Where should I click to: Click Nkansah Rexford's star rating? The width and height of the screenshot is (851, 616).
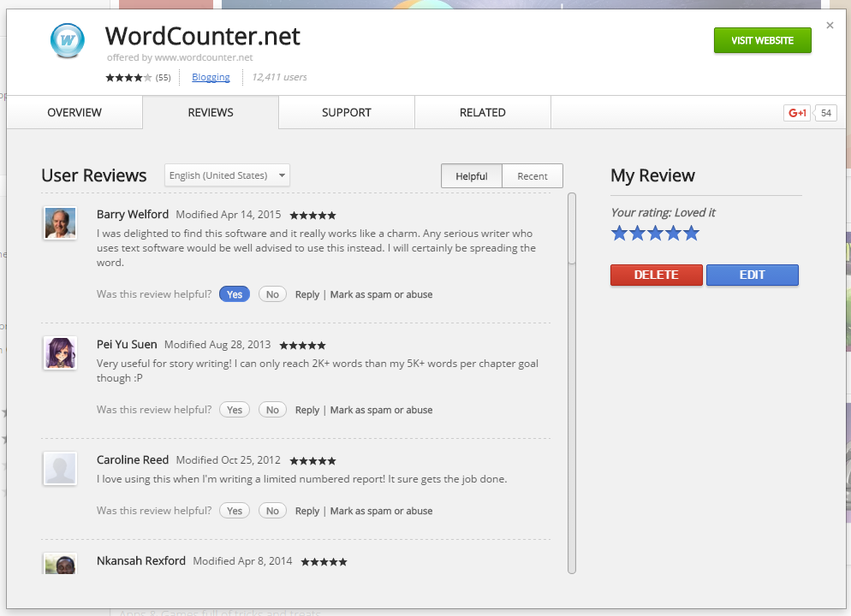click(x=324, y=562)
